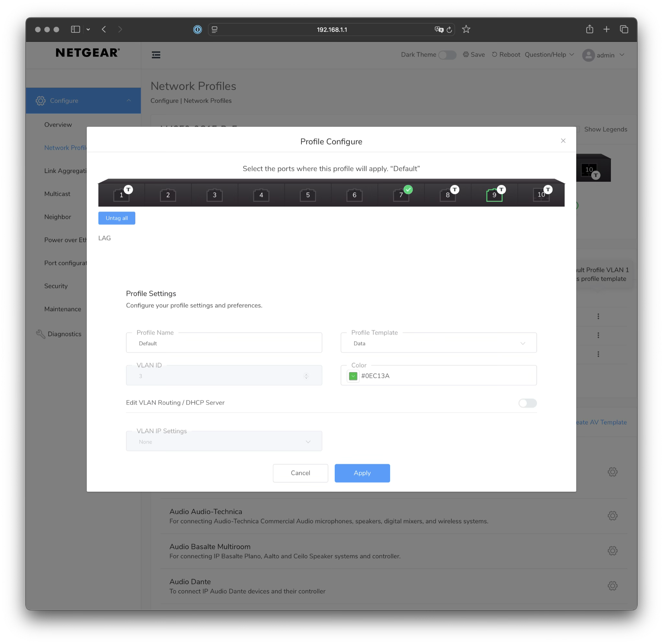This screenshot has height=644, width=663.
Task: Open settings gear for Audio Dante profile
Action: coord(612,586)
